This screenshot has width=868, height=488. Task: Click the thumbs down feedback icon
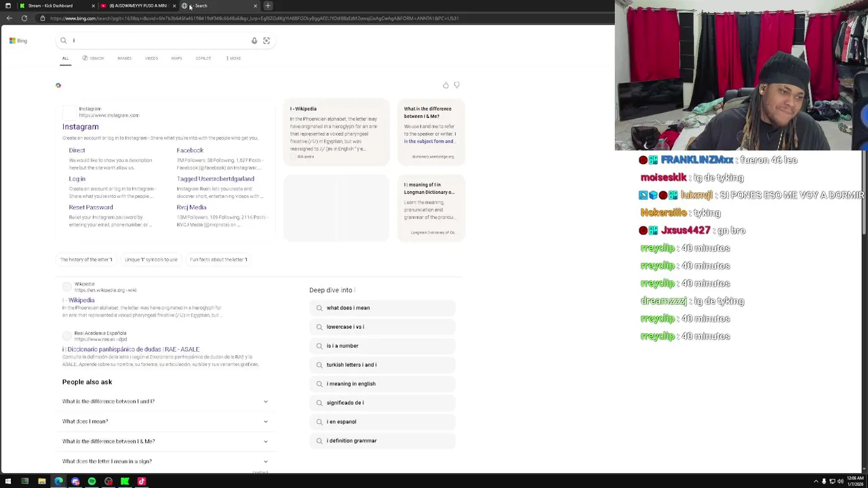coord(456,85)
